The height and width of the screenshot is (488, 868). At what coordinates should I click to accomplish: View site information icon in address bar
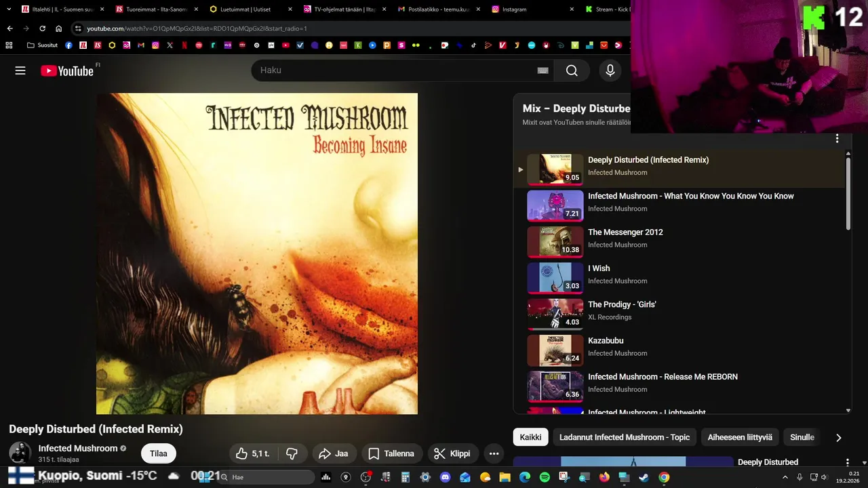tap(78, 28)
